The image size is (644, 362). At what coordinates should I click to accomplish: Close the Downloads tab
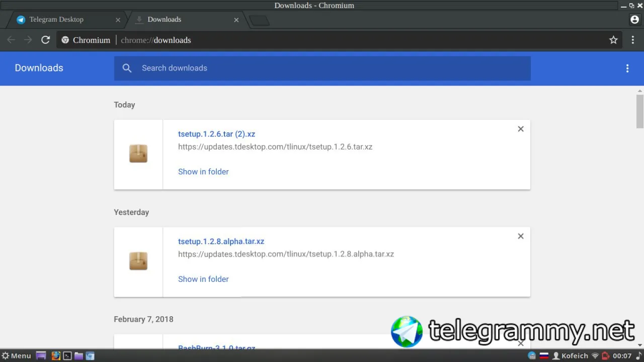(x=236, y=20)
